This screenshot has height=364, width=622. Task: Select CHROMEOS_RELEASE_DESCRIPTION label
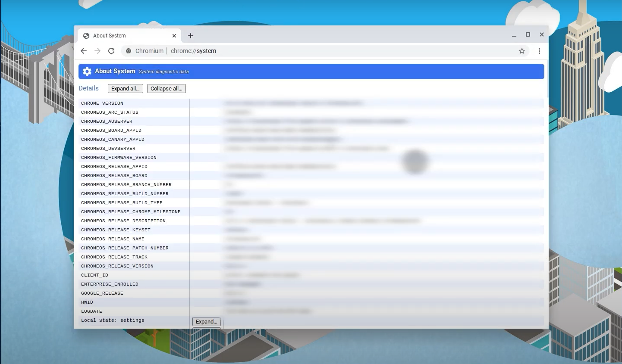pyautogui.click(x=123, y=221)
